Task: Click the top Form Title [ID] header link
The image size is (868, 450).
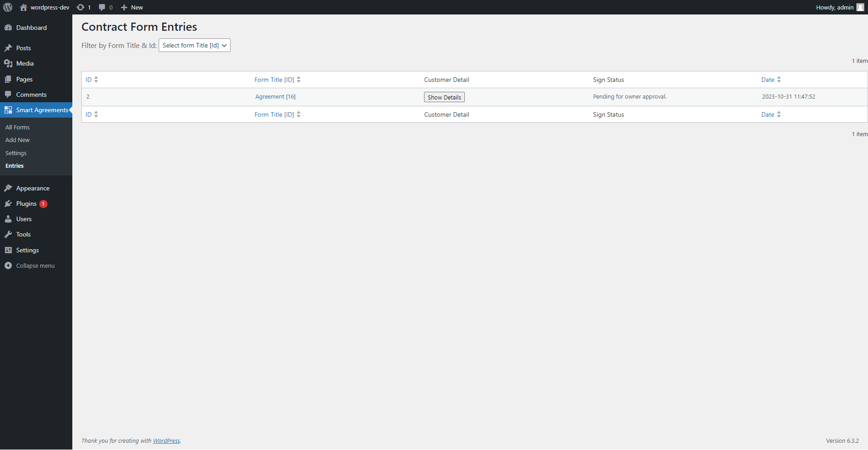Action: coord(274,80)
